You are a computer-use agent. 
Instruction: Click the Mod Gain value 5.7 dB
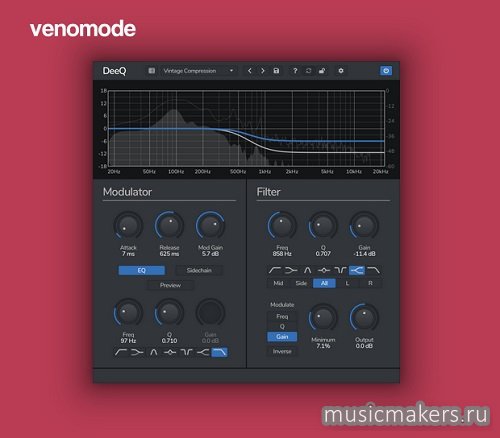[x=210, y=254]
